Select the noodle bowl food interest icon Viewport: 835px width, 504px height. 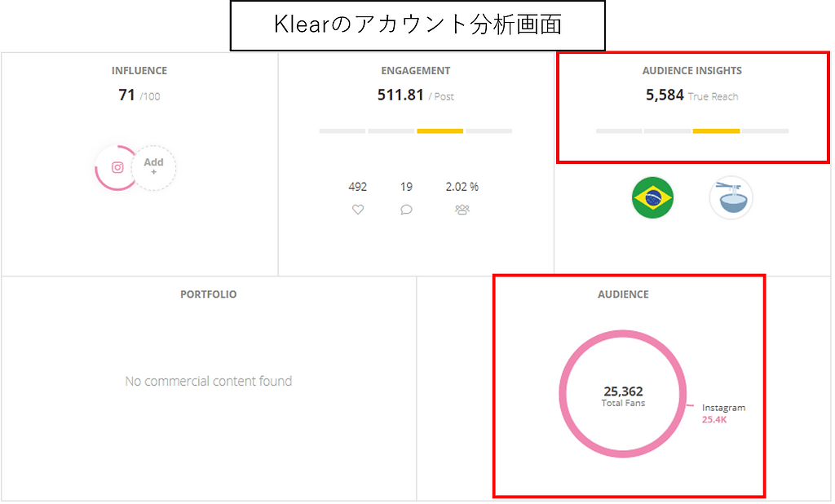(731, 197)
